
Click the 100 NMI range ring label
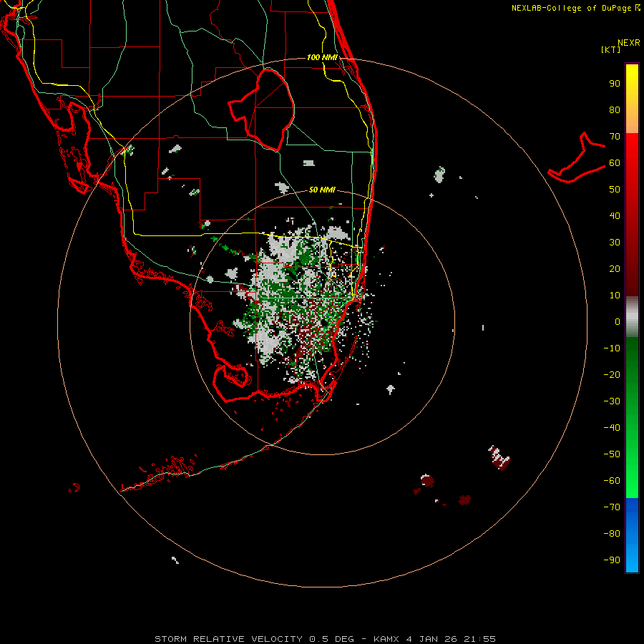322,57
